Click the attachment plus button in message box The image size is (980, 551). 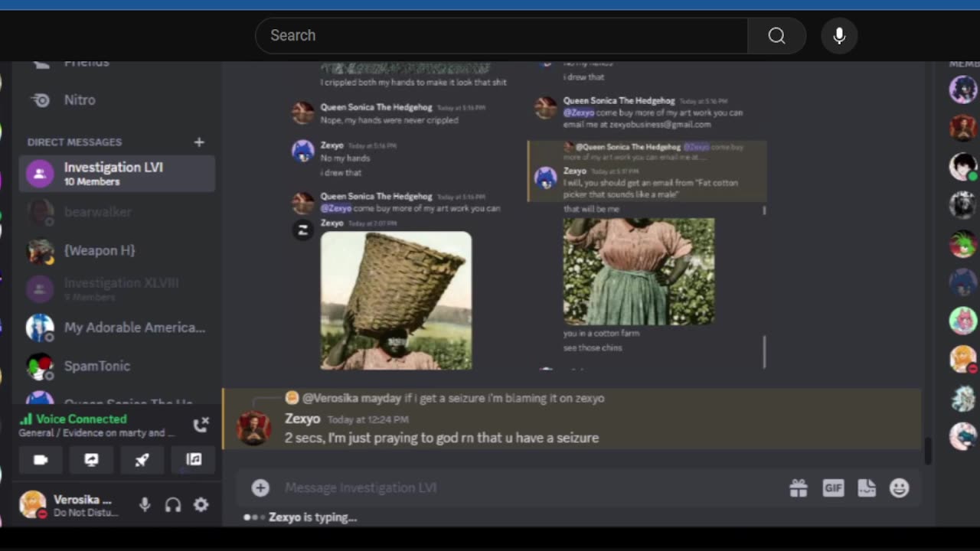click(x=260, y=487)
